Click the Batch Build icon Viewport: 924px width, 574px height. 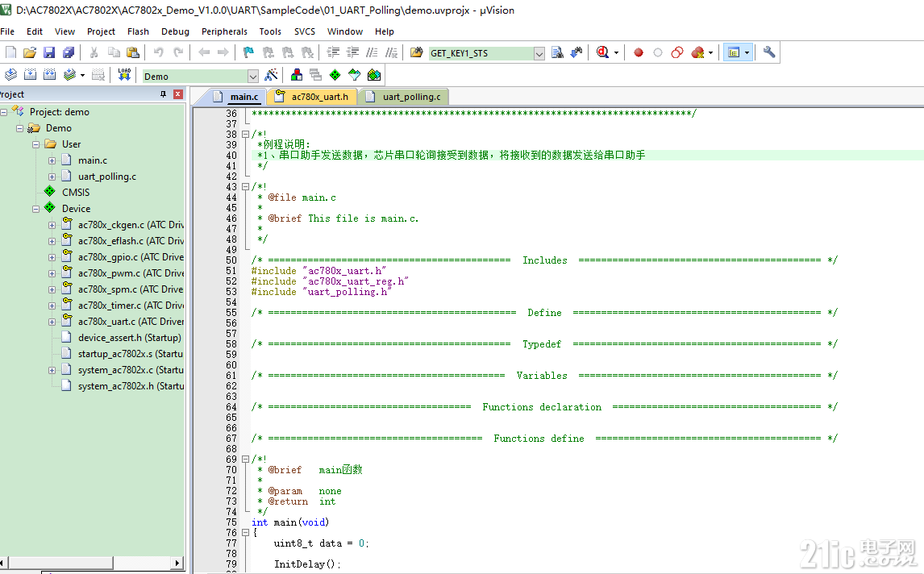pos(69,75)
